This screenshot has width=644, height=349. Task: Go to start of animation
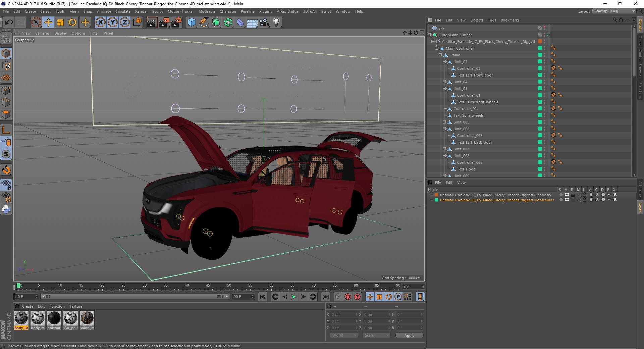[263, 297]
